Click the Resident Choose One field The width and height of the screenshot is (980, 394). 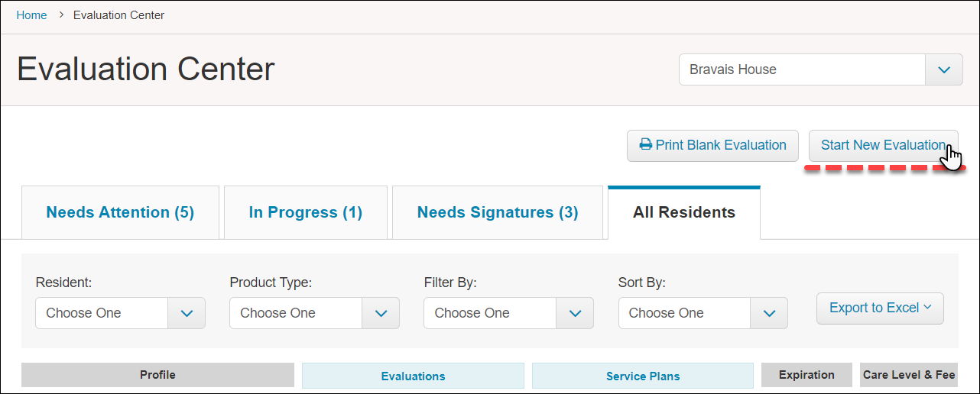pos(102,313)
